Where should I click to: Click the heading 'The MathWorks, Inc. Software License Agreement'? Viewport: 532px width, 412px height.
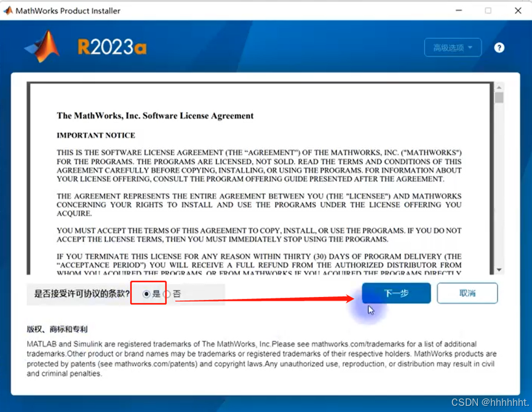[155, 116]
